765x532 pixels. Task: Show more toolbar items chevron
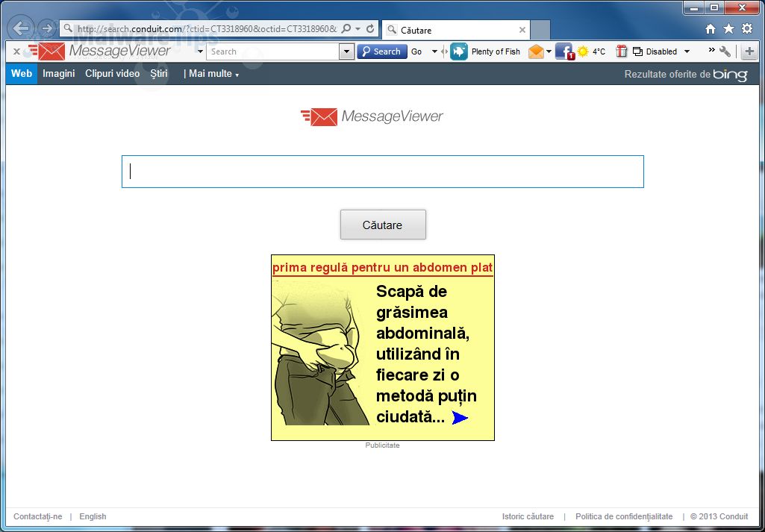[x=712, y=50]
